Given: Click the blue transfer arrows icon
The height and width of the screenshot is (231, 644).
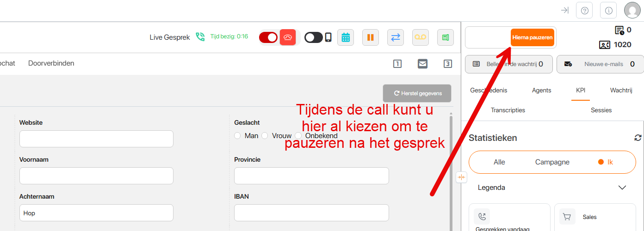Looking at the screenshot, I should click(396, 37).
